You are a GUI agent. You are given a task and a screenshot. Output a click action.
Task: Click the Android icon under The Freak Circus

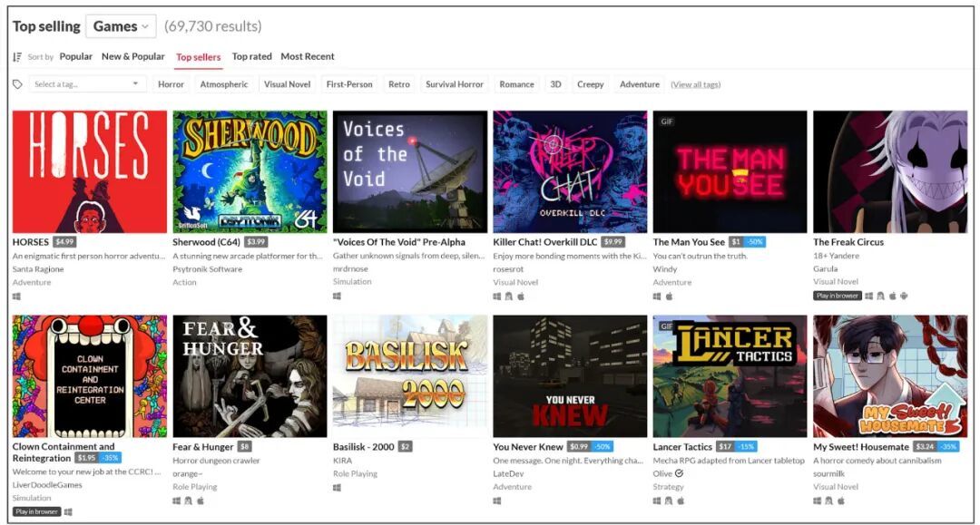tap(904, 296)
